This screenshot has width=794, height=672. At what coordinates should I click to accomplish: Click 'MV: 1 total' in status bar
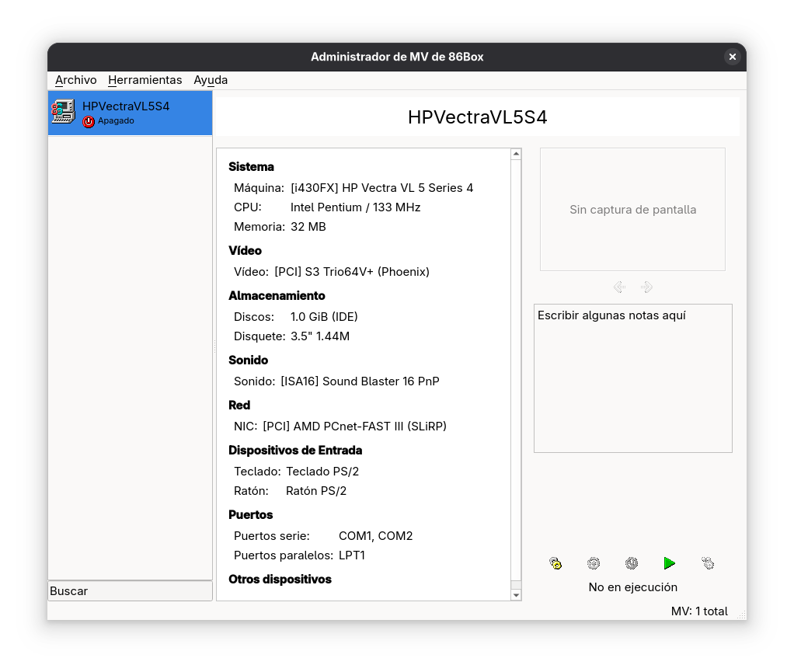tap(699, 611)
